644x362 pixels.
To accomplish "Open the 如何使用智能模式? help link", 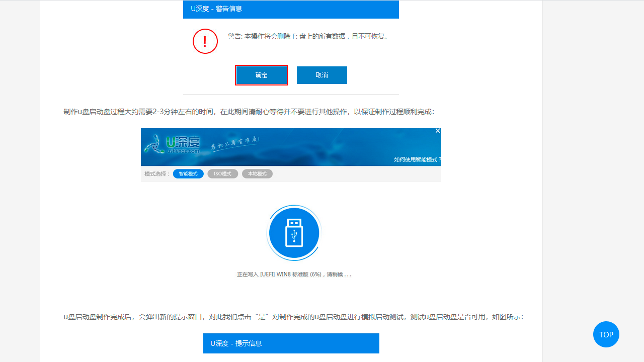I will pos(418,159).
